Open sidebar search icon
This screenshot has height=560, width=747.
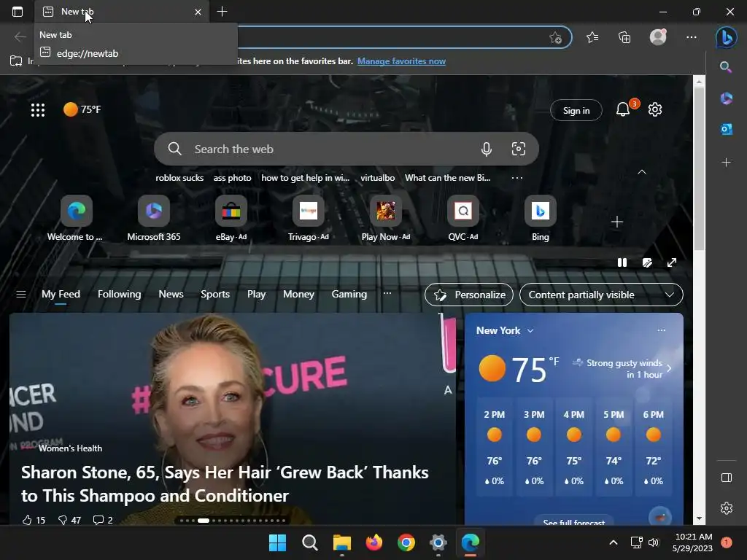point(726,67)
